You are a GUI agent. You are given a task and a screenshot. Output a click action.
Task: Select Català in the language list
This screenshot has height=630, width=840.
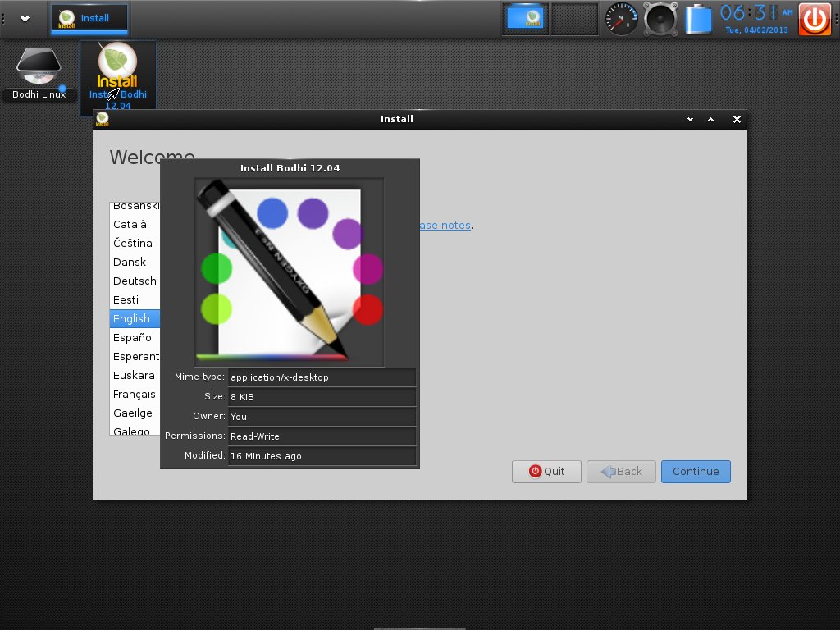click(135, 224)
